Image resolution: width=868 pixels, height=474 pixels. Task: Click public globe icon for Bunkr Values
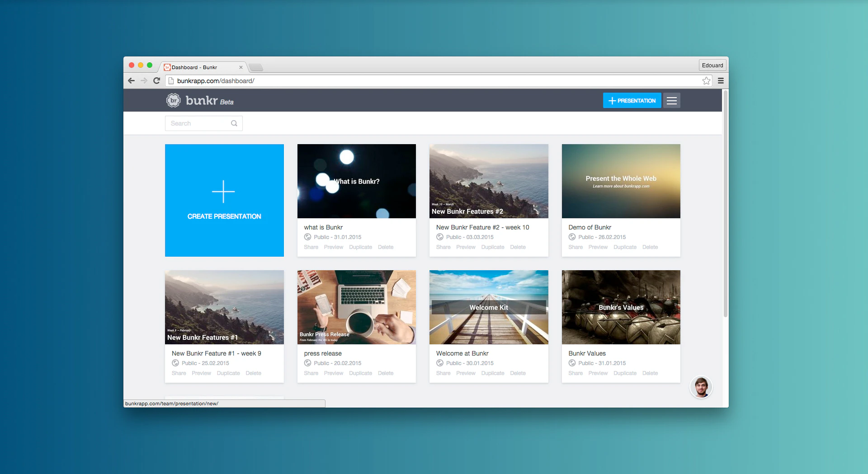pyautogui.click(x=572, y=363)
